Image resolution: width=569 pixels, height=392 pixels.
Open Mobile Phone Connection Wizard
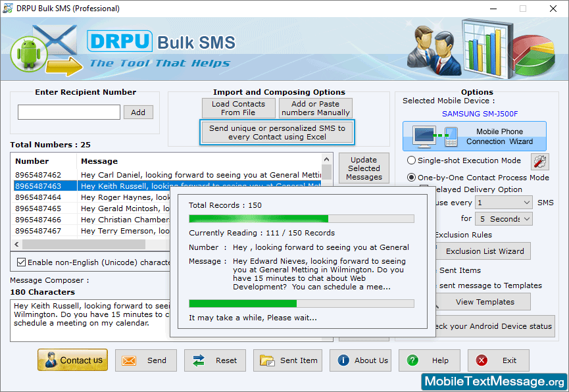coord(474,136)
